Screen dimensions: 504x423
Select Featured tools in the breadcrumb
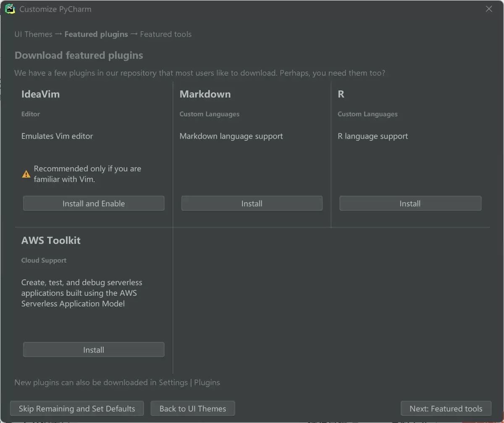(165, 34)
